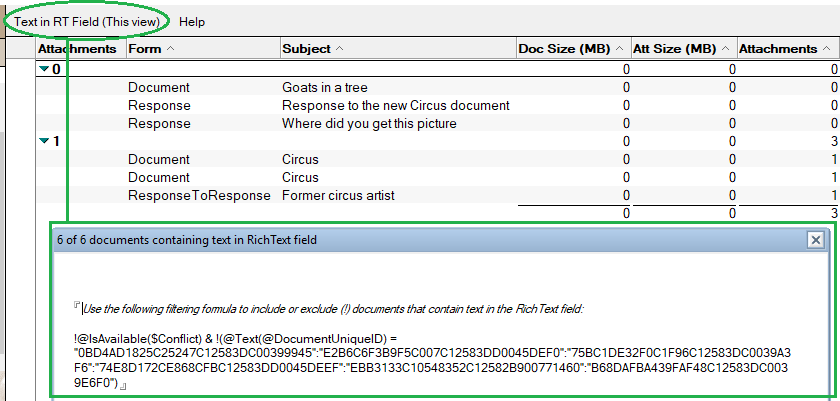Sort by the rightmost Attachments column arrow
The width and height of the screenshot is (840, 401).
826,49
